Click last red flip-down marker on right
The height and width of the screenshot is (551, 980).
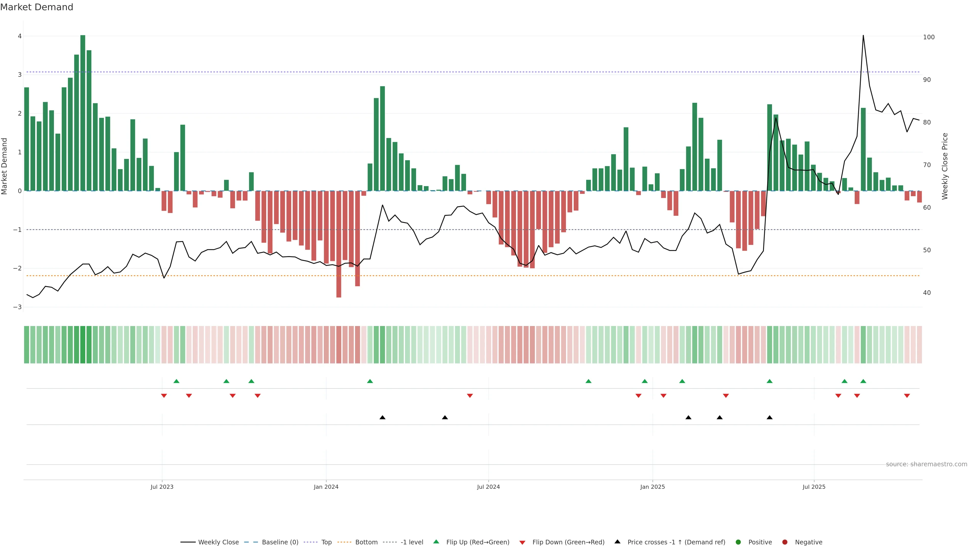click(x=907, y=396)
